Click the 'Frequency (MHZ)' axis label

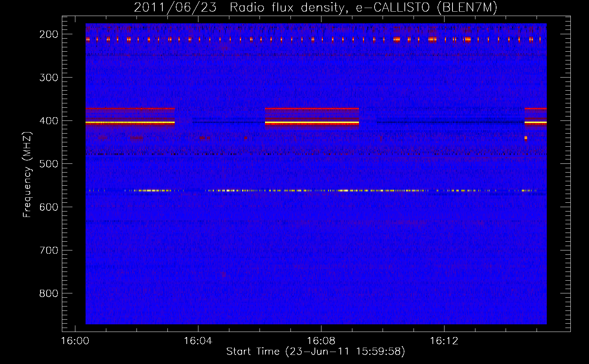(27, 174)
